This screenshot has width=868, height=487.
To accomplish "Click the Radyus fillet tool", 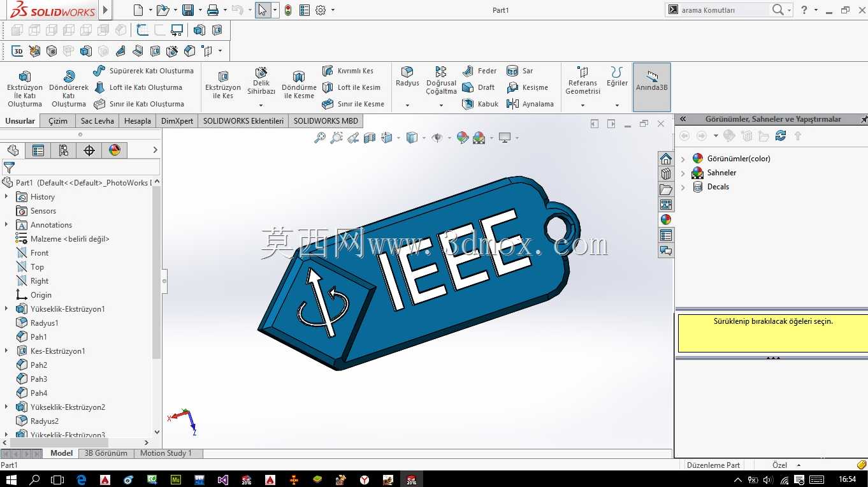I will (407, 76).
